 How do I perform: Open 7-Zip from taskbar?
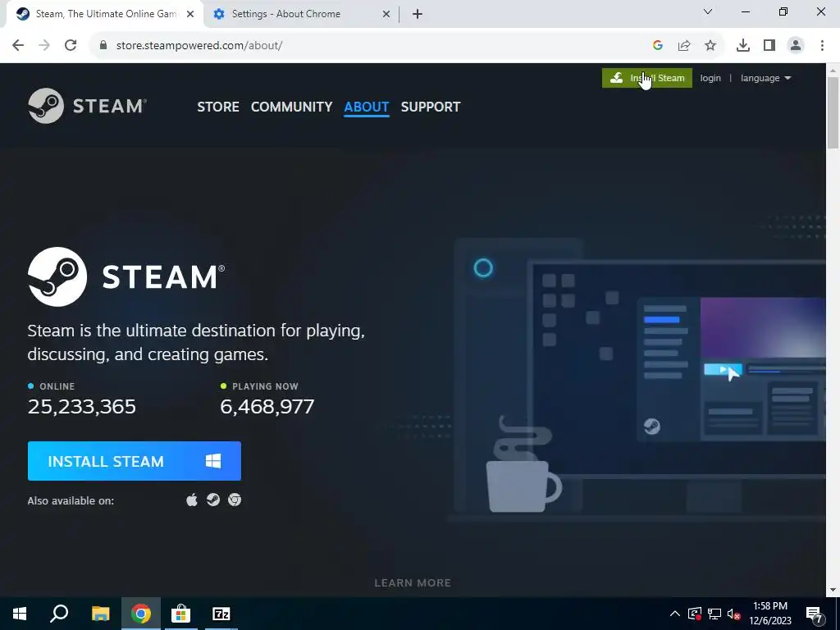(221, 614)
